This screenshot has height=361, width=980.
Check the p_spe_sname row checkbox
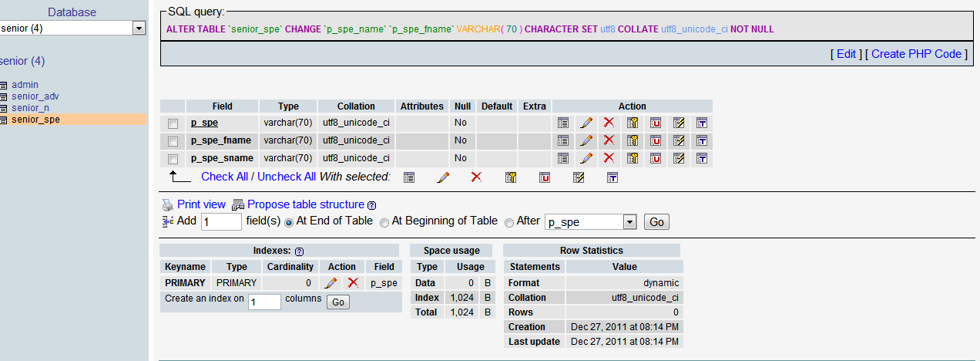coord(173,159)
